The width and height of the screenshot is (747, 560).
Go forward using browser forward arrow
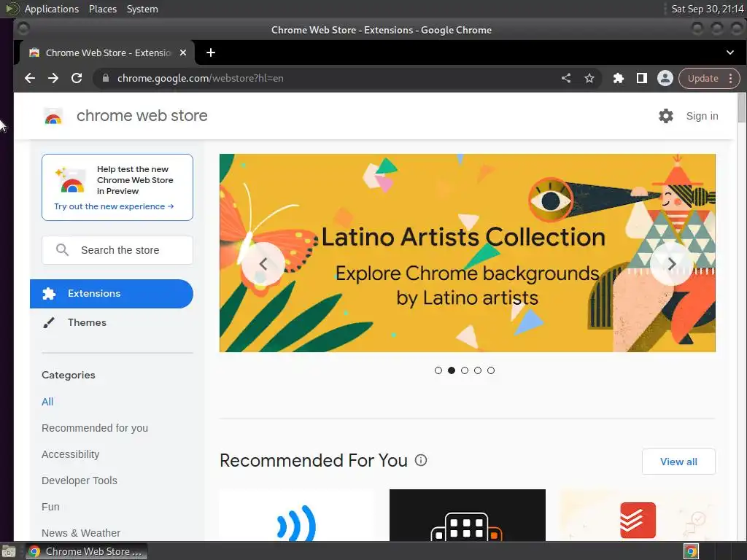[53, 78]
